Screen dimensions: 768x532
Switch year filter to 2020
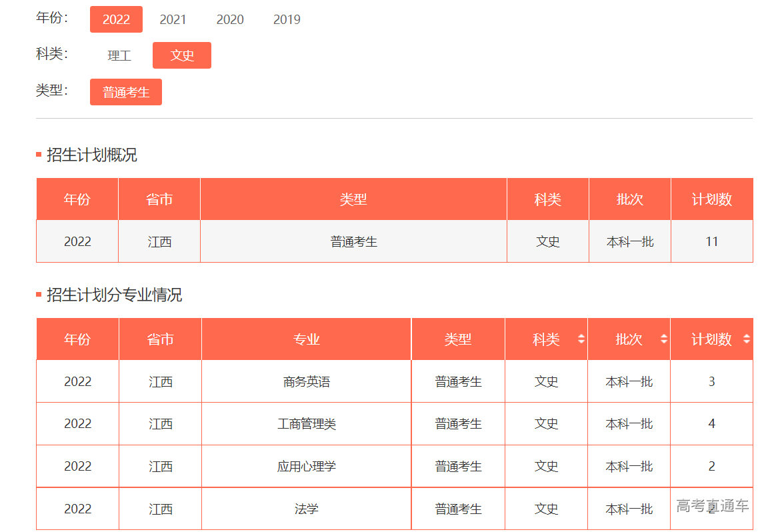[230, 19]
